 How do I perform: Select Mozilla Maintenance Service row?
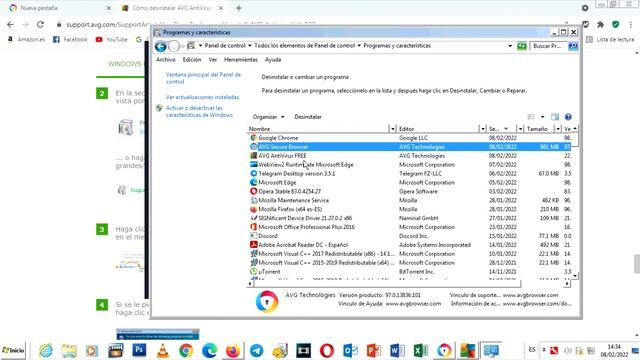tap(409, 200)
